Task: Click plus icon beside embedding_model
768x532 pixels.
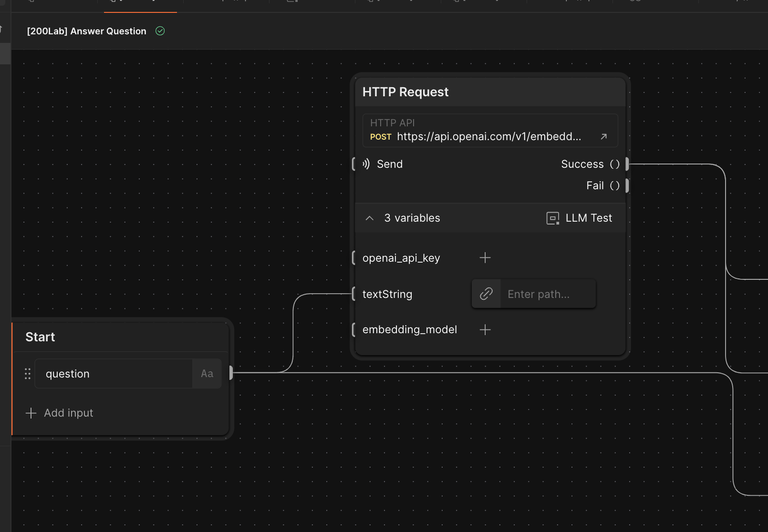Action: tap(485, 330)
